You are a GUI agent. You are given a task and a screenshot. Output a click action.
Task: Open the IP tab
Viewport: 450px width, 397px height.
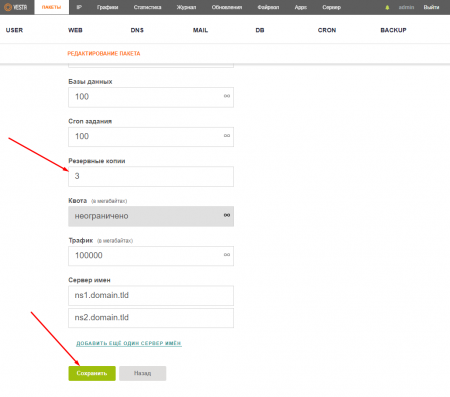(x=79, y=7)
